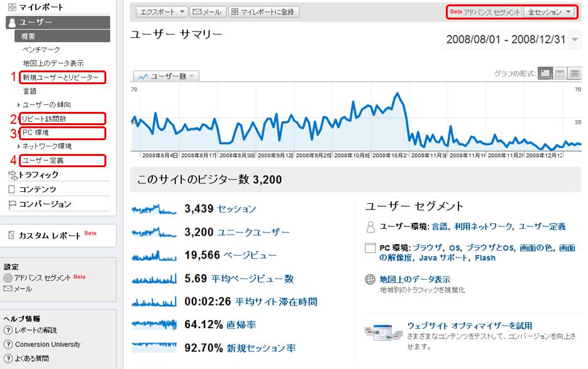This screenshot has height=369, width=588.
Task: Open the セッション metric link
Action: click(x=236, y=209)
